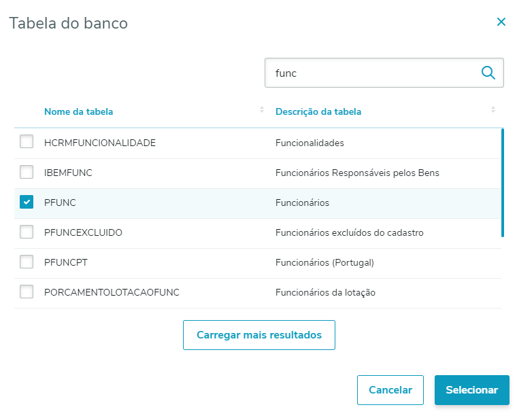Viewport: 517px width, 420px height.
Task: Select the PFUNCPT checkbox
Action: tap(27, 262)
